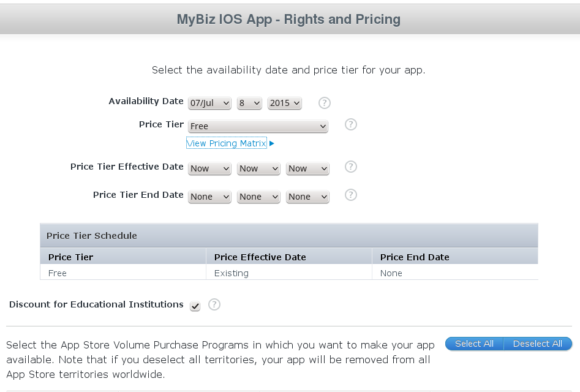Open the Price Tier dropdown set to Free

click(258, 125)
